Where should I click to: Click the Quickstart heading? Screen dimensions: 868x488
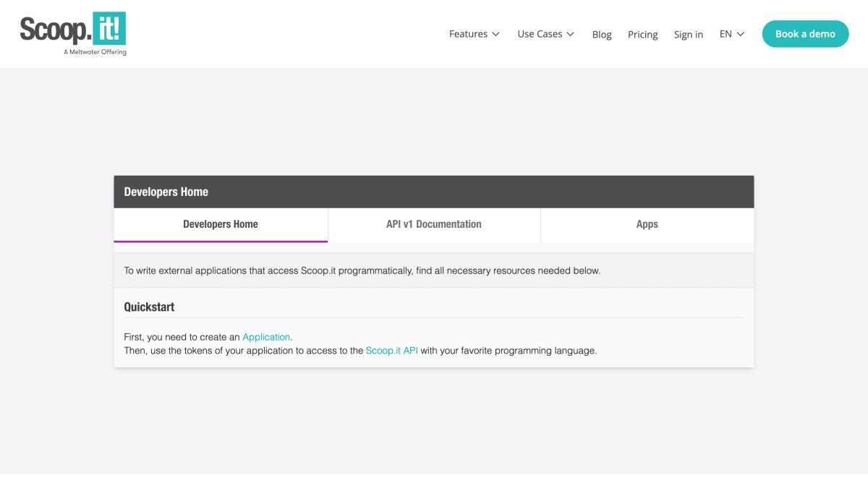149,307
